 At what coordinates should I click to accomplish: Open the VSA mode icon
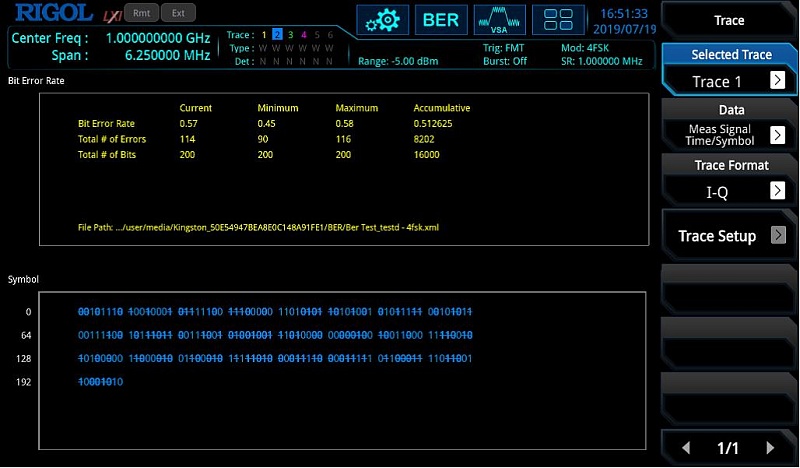click(498, 20)
